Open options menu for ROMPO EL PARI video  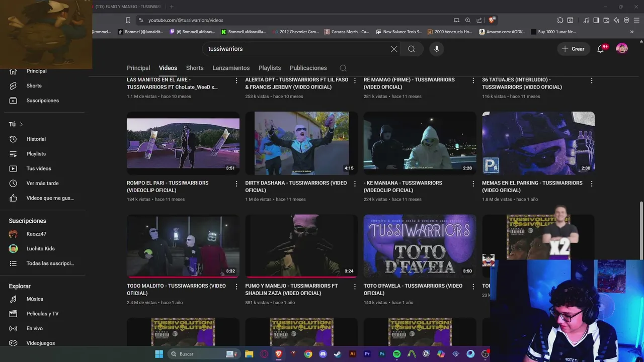coord(236,184)
